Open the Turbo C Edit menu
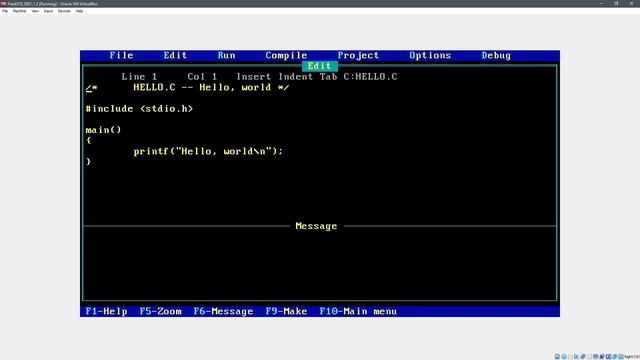 175,56
